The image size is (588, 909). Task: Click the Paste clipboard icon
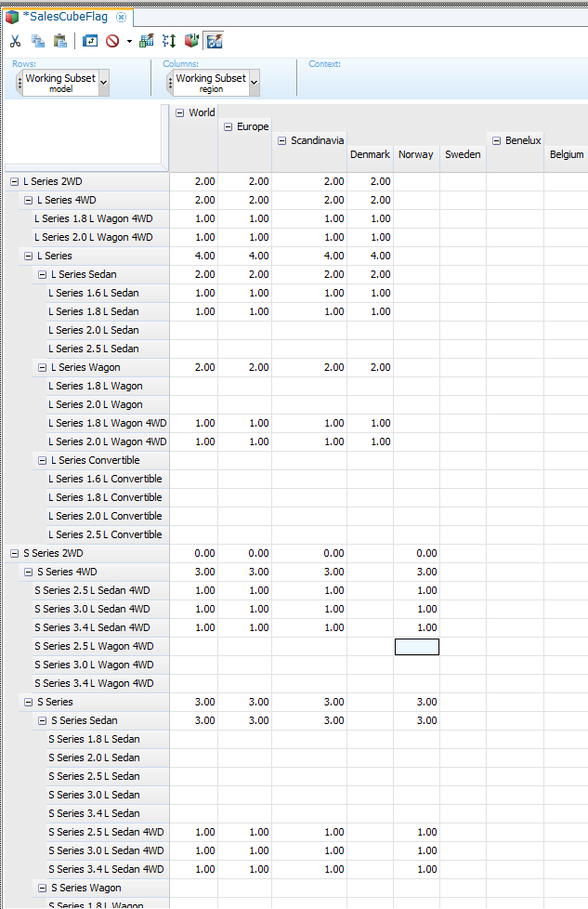point(59,41)
